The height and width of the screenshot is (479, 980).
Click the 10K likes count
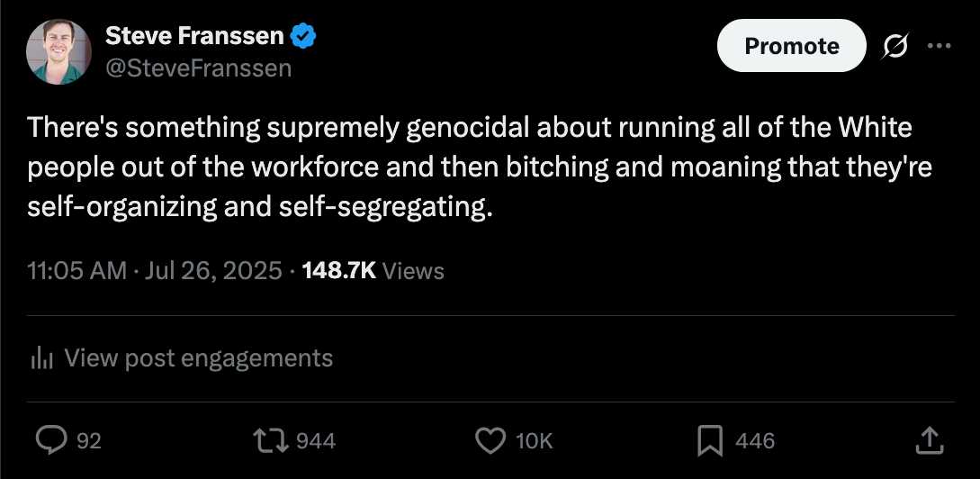(x=535, y=441)
